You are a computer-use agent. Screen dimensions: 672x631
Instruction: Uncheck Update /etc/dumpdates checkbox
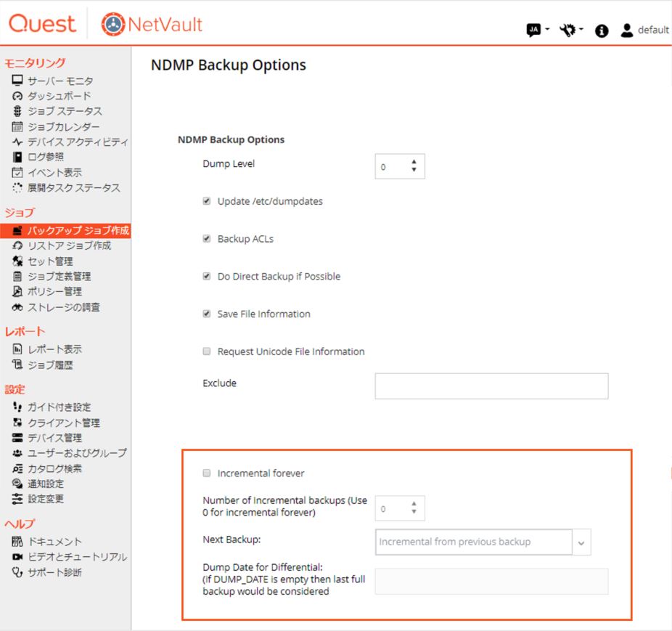[207, 200]
